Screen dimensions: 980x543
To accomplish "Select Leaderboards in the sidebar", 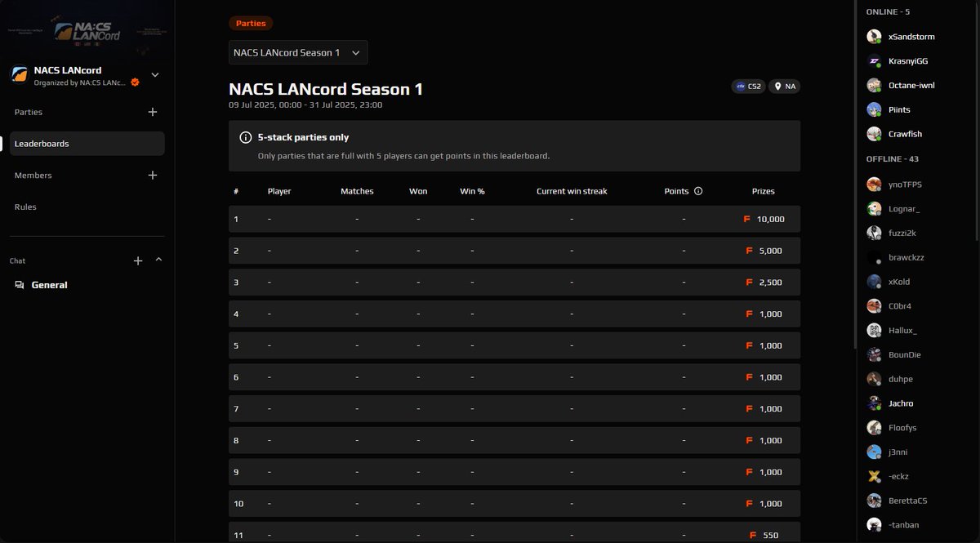I will (87, 144).
